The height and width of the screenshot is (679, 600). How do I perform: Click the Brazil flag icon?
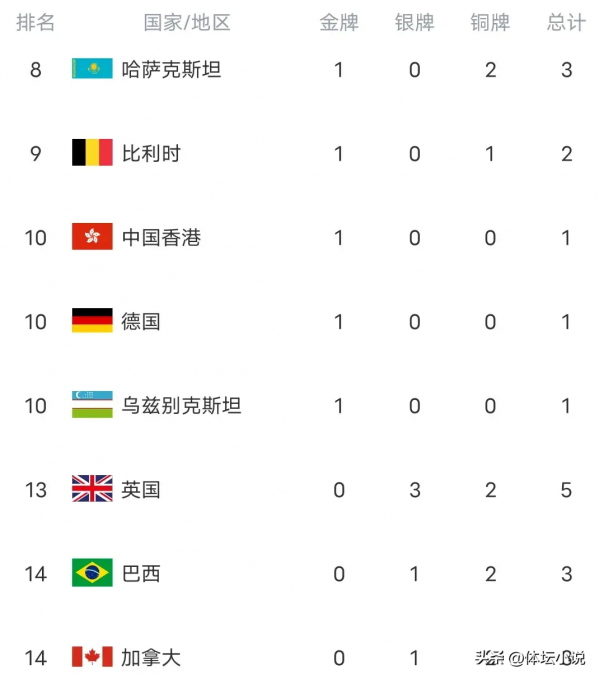(x=92, y=573)
